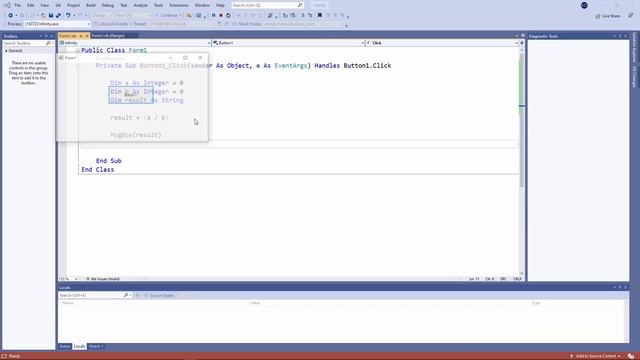Open the Solution Explorer side tab

(x=634, y=47)
